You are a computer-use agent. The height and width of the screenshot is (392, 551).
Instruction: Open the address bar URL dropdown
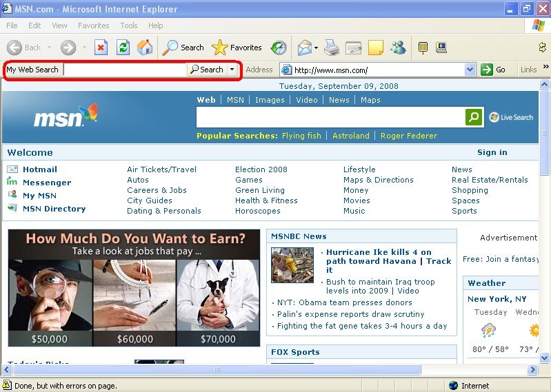coord(470,70)
